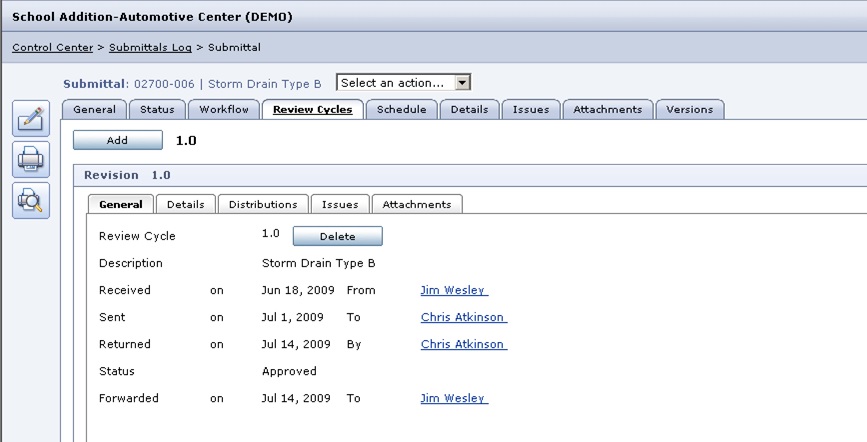Go to Control Center via breadcrumb

coord(52,47)
